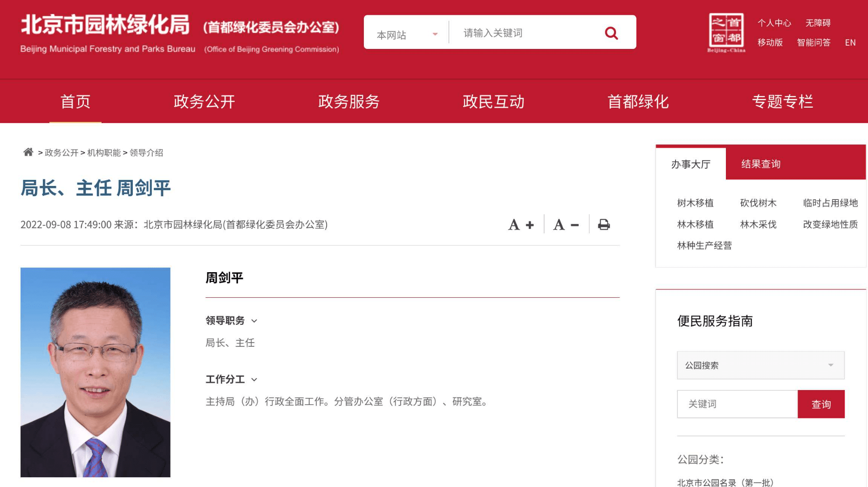Open 林种生产经营 service link
The width and height of the screenshot is (868, 487).
[704, 245]
